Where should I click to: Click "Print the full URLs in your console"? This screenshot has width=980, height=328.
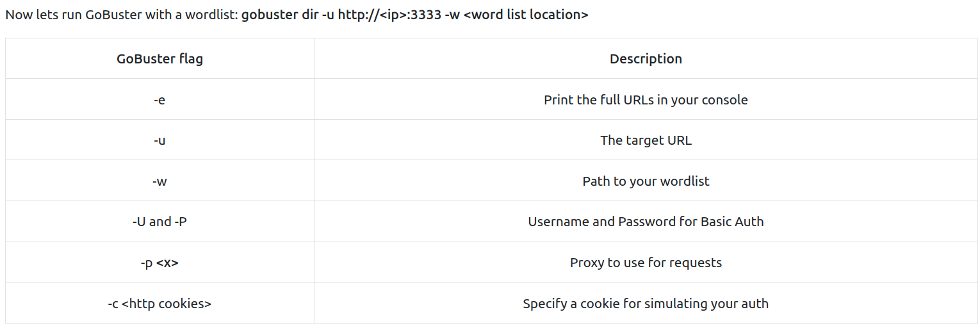[x=646, y=100]
